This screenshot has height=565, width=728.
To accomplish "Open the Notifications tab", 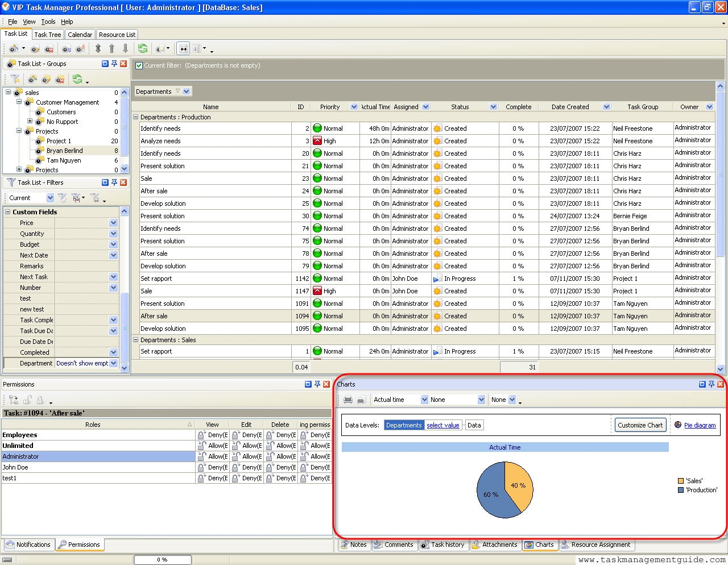I will (x=28, y=545).
